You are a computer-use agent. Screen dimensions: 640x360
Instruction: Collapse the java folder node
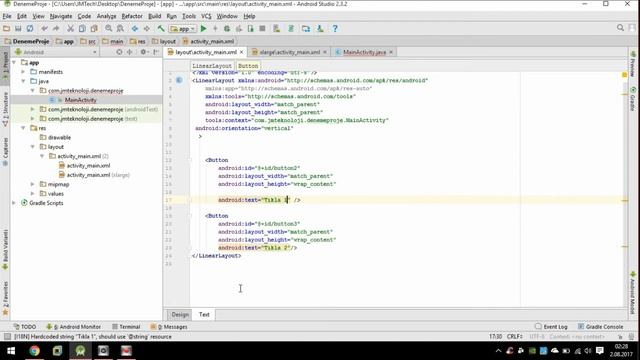[x=23, y=81]
